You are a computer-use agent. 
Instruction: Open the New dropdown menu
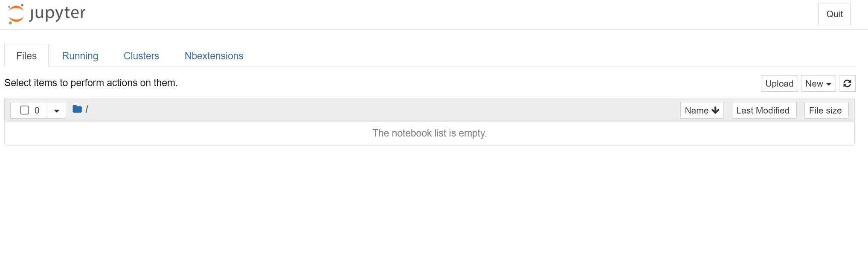(818, 84)
